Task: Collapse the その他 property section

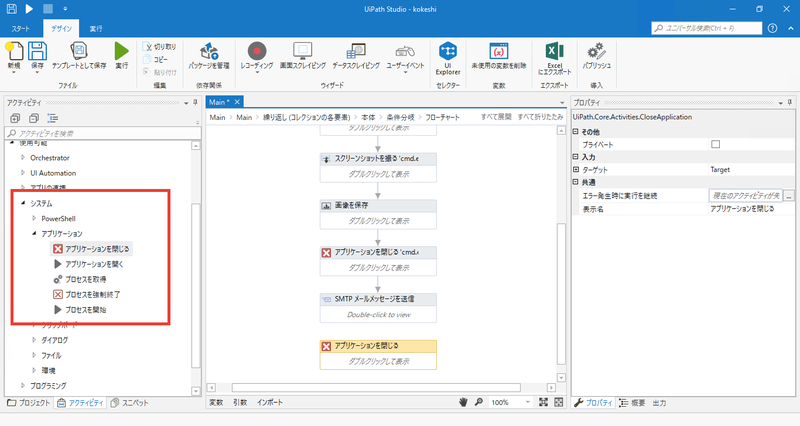Action: (576, 132)
